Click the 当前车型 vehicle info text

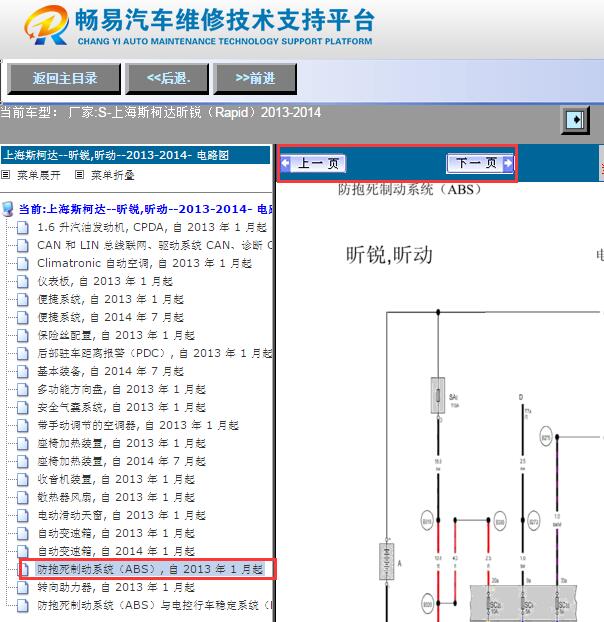pos(160,112)
